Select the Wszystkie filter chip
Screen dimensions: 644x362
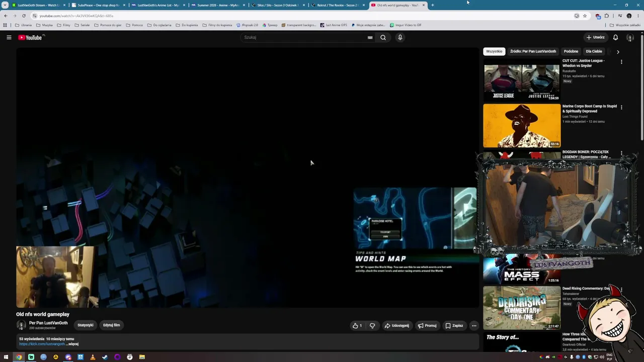pyautogui.click(x=494, y=51)
